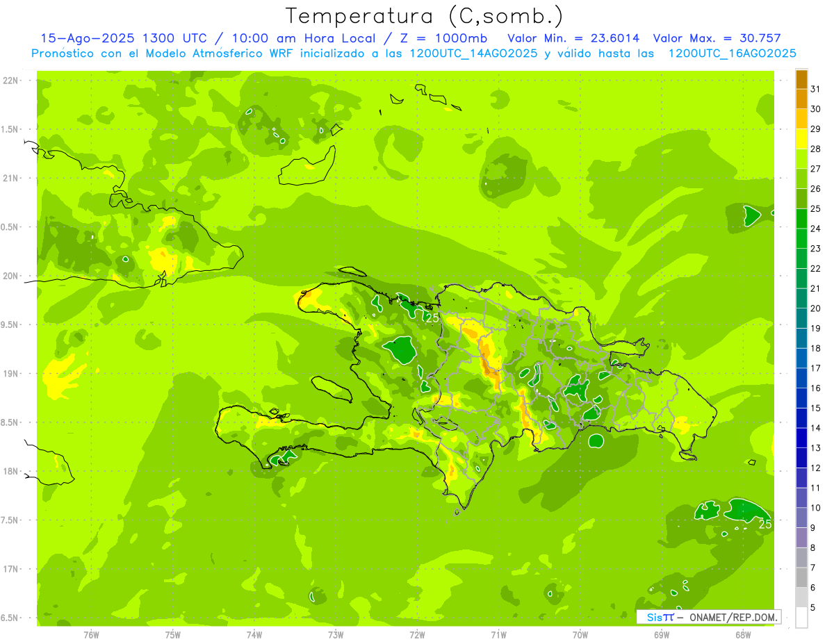Click the 18N latitude label
Screen dimensions: 834x644
(x=12, y=471)
